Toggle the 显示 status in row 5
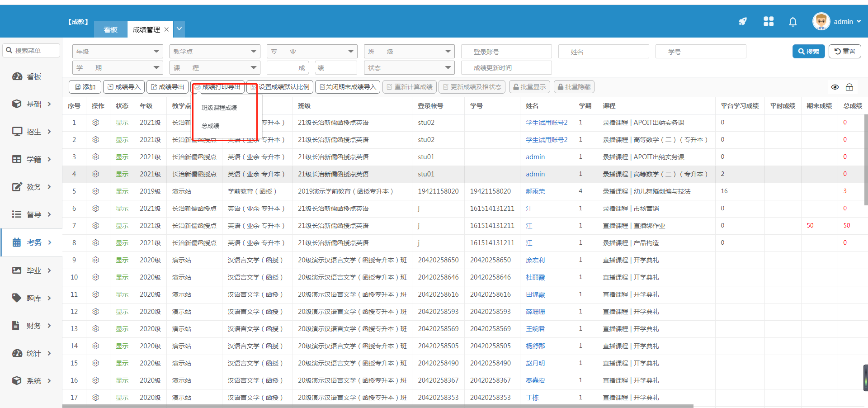The image size is (868, 408). (122, 191)
